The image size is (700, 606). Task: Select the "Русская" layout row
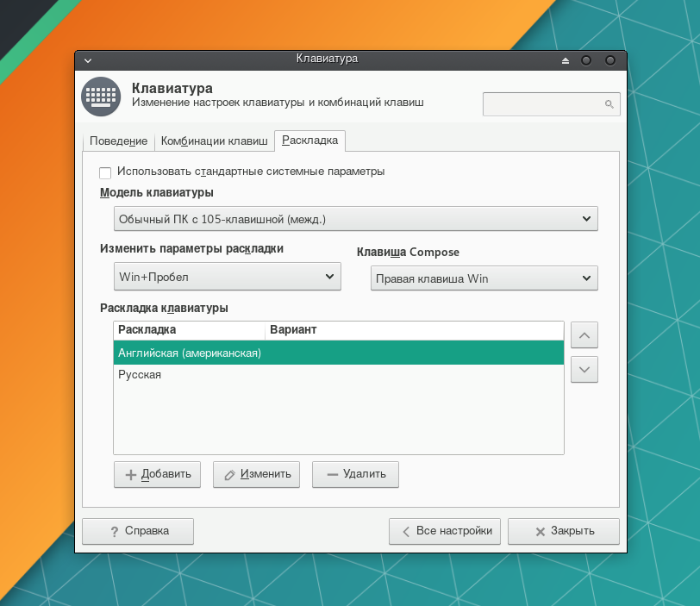click(339, 375)
